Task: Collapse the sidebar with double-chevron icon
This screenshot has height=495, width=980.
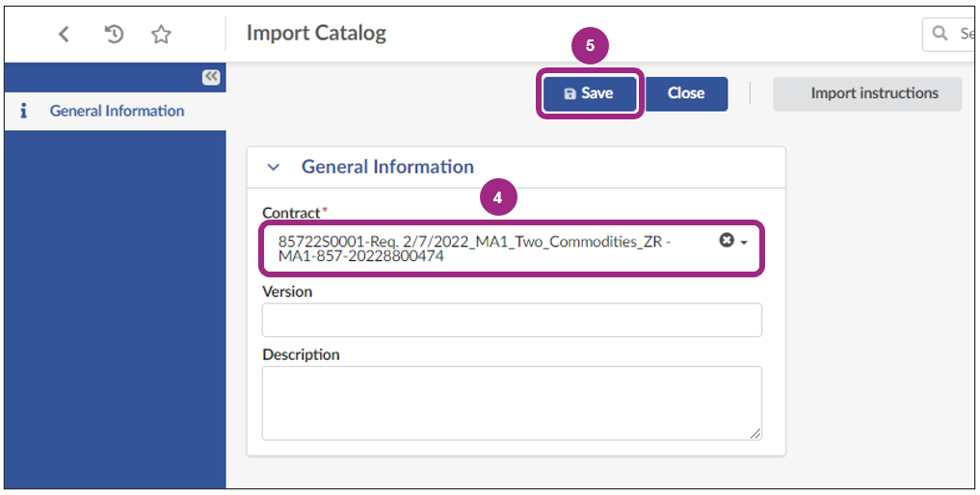Action: click(x=211, y=76)
